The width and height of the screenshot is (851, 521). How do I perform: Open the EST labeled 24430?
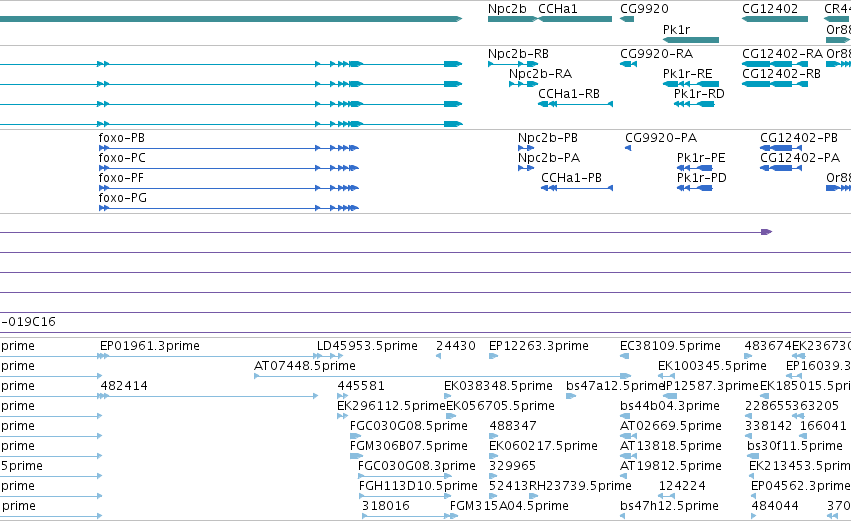tap(455, 346)
